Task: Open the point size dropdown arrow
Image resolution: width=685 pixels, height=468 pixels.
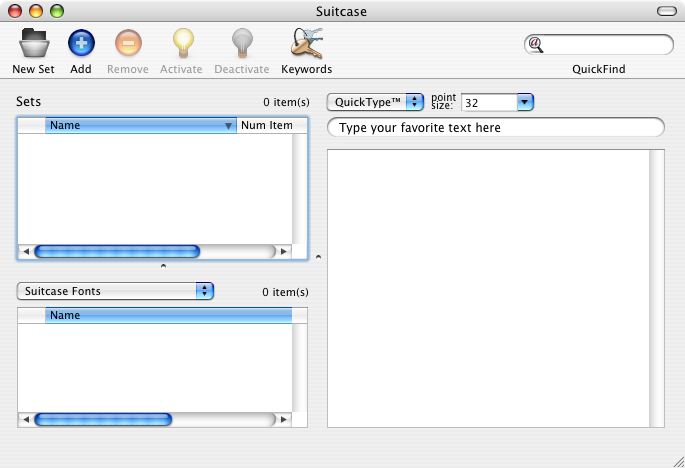Action: coord(525,102)
